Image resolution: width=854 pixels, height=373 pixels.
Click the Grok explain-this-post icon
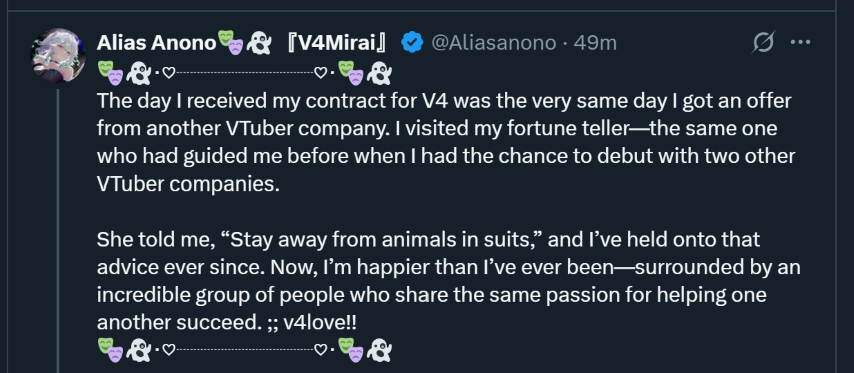tap(762, 42)
